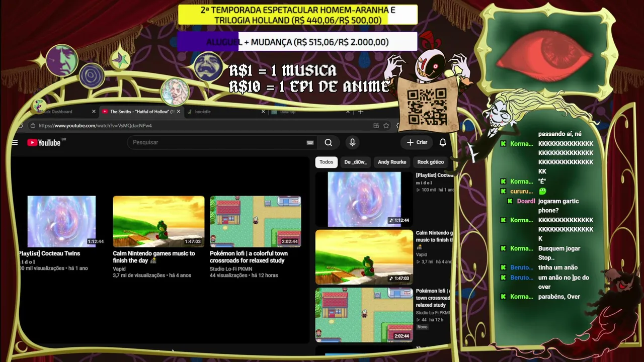644x362 pixels.
Task: Close the bookdle browser tab
Action: click(x=263, y=112)
